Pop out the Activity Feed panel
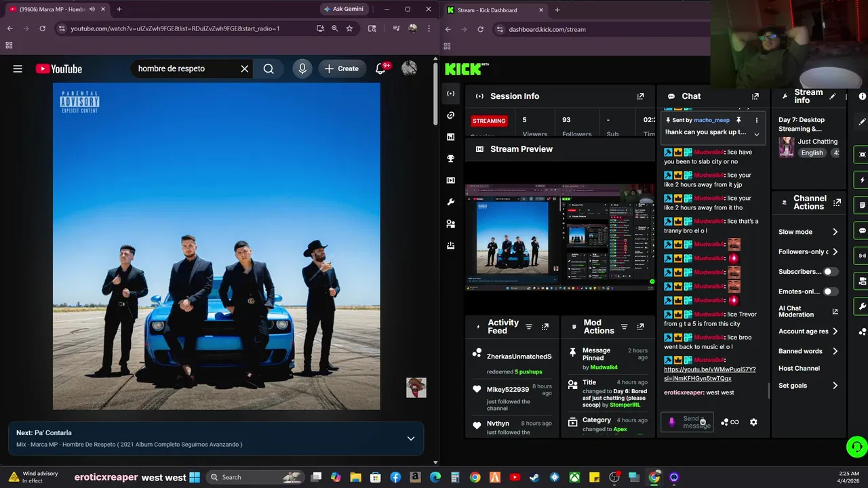Screen dimensions: 868x488 (545, 327)
